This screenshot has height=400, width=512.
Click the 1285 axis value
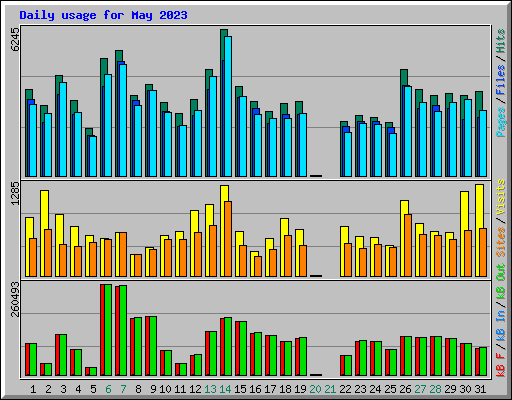pos(15,193)
